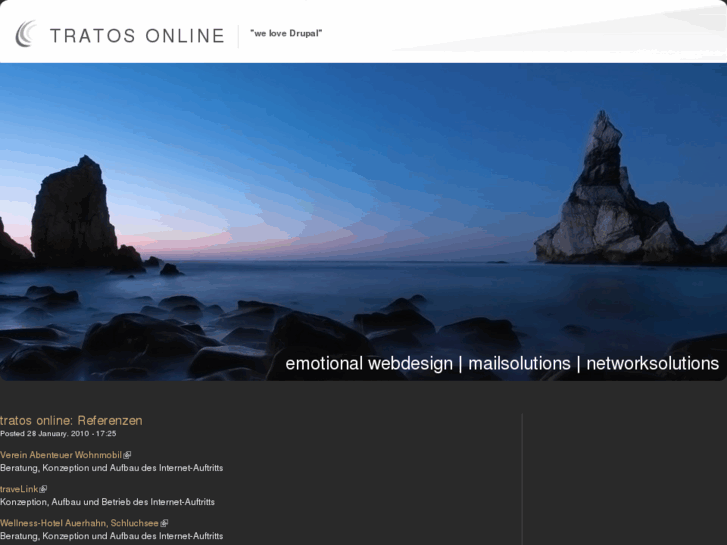Open the TRATOS ONLINE site title
The height and width of the screenshot is (545, 727).
click(137, 36)
